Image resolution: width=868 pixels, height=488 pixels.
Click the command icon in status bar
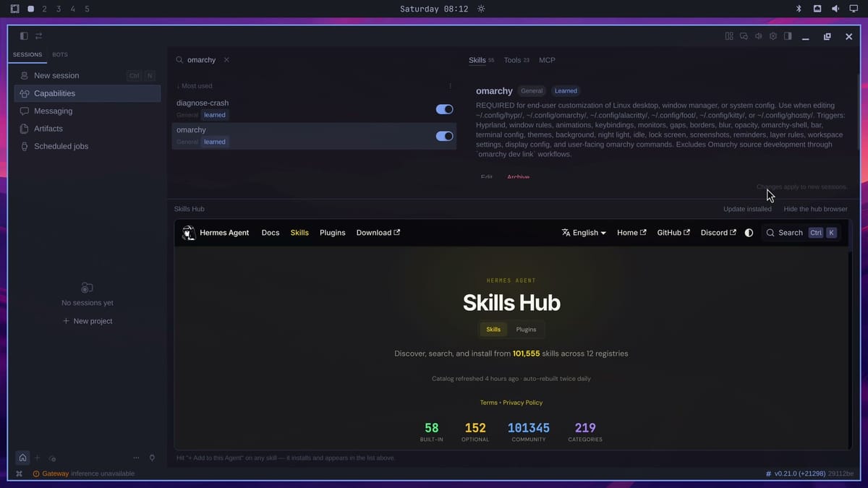click(x=20, y=474)
